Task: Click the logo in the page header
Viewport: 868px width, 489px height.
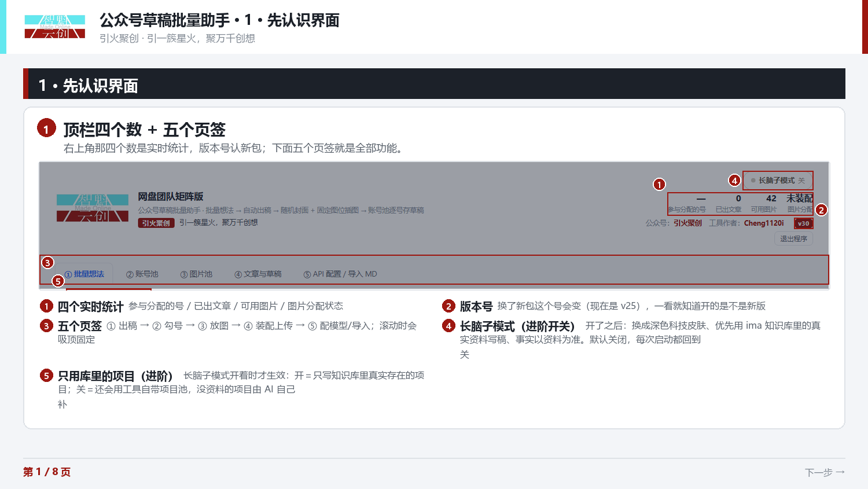Action: pyautogui.click(x=55, y=27)
